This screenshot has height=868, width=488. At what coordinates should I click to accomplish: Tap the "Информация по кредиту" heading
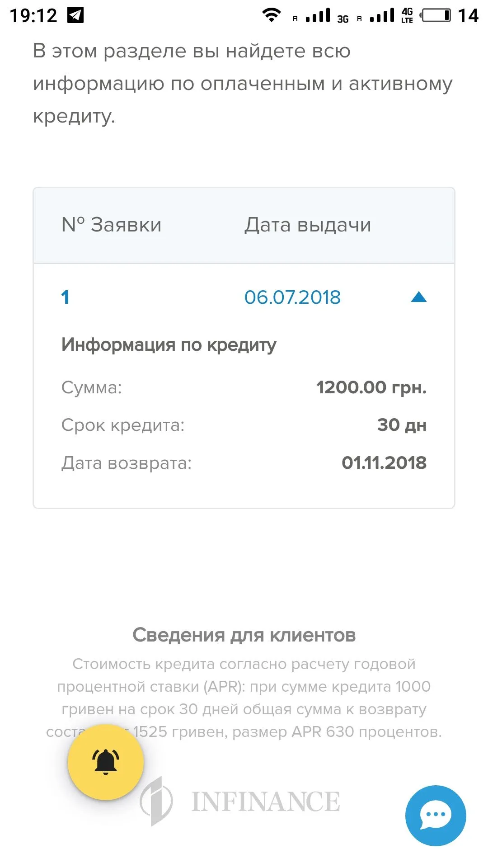coord(169,345)
